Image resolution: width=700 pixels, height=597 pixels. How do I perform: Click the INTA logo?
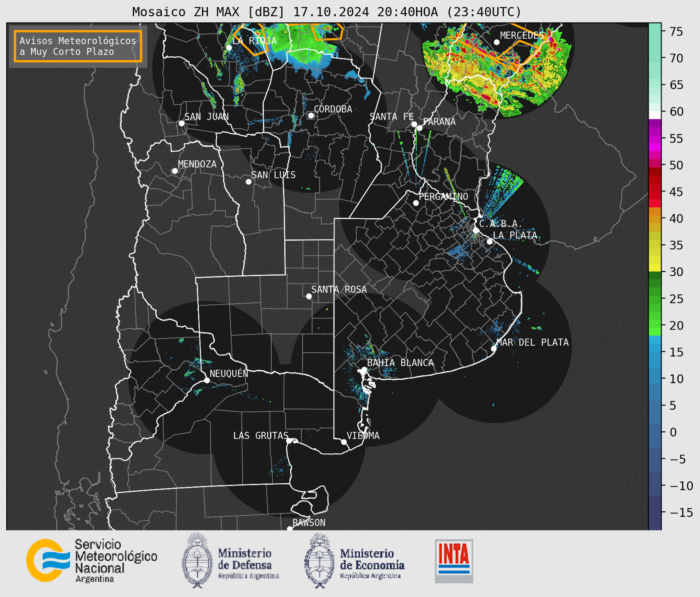(x=454, y=561)
